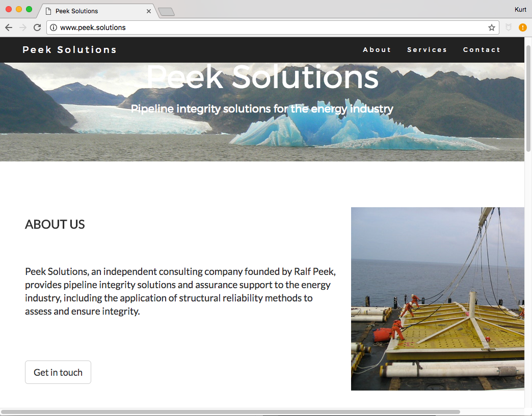The image size is (532, 416).
Task: Click the offshore platform photo
Action: (438, 299)
